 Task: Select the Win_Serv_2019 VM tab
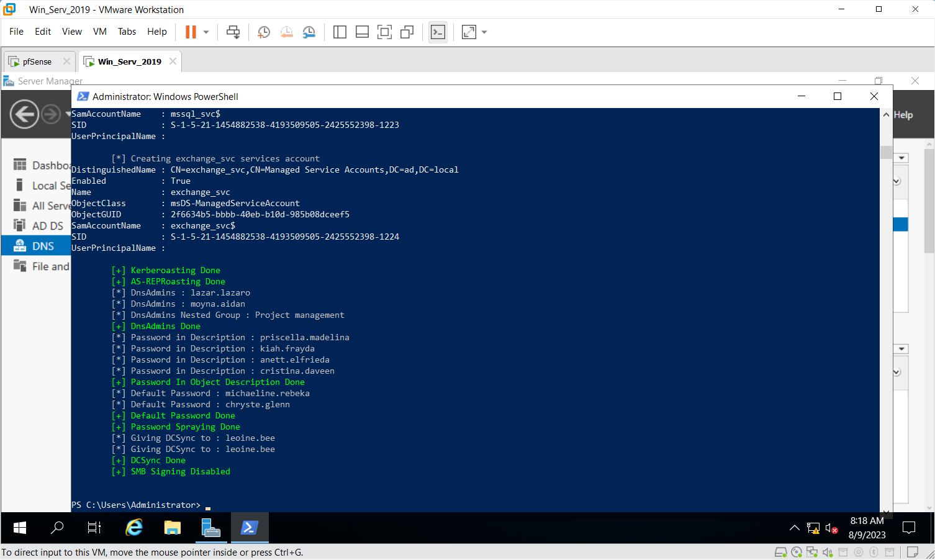pyautogui.click(x=129, y=61)
